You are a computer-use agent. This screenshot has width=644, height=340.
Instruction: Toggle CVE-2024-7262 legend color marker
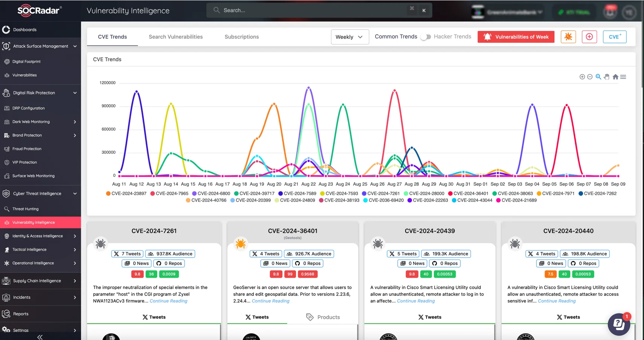[x=581, y=193]
